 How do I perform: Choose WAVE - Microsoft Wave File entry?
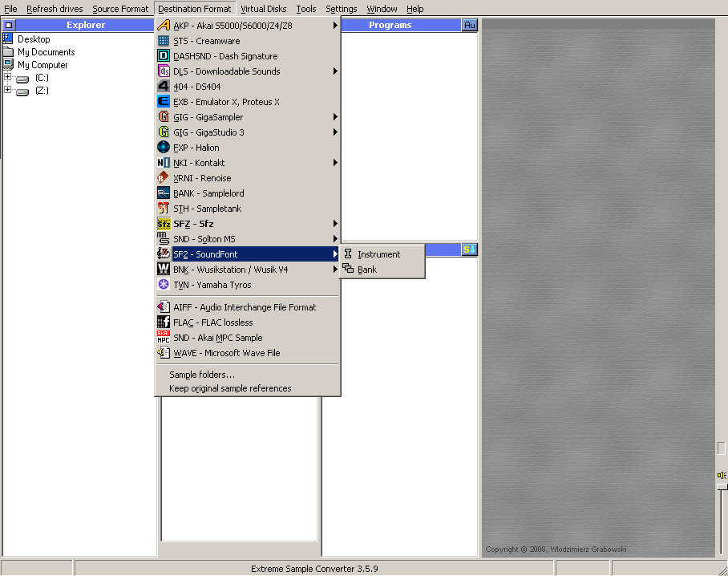pyautogui.click(x=248, y=353)
